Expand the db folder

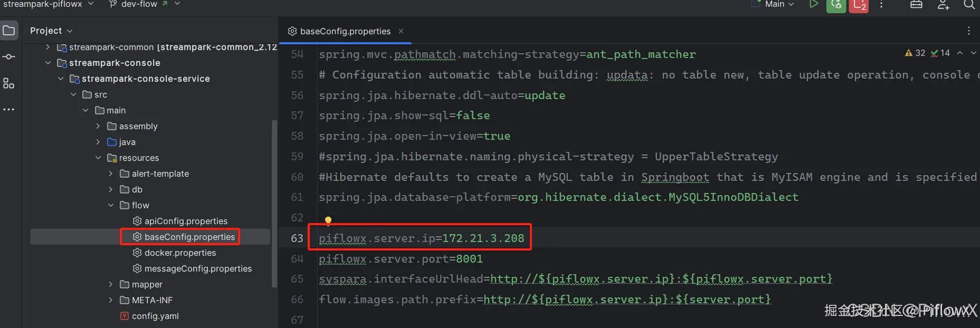click(111, 189)
